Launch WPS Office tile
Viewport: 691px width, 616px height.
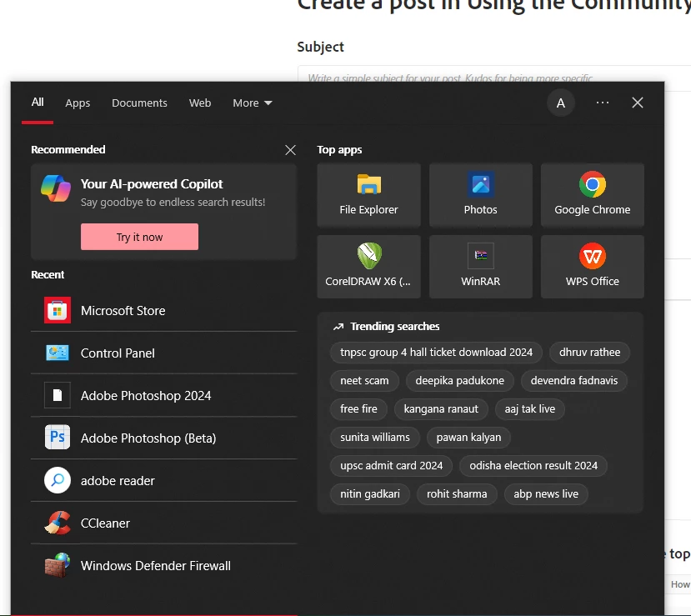593,267
